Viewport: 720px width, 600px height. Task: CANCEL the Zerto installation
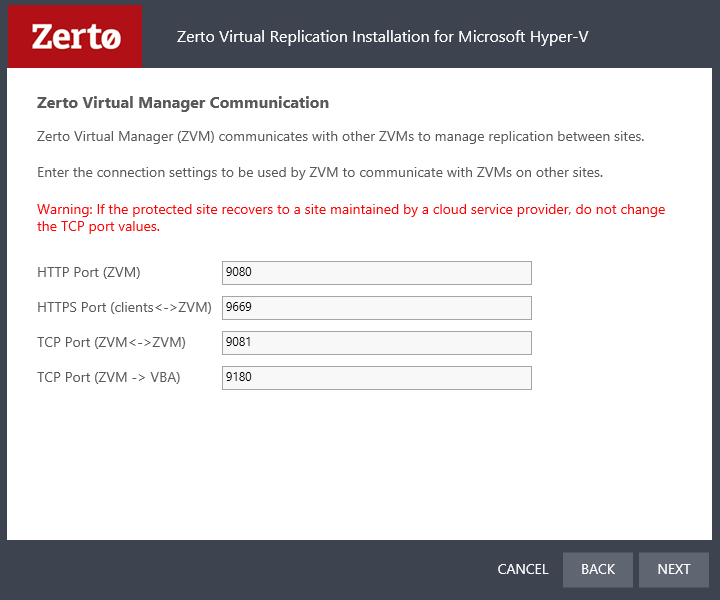tap(523, 569)
